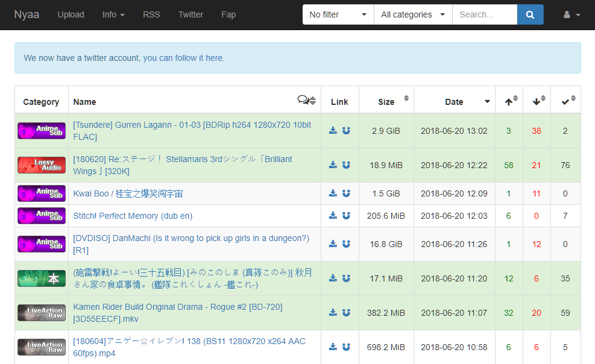The height and width of the screenshot is (364, 595).
Task: Sort the table by Size
Action: click(x=386, y=102)
